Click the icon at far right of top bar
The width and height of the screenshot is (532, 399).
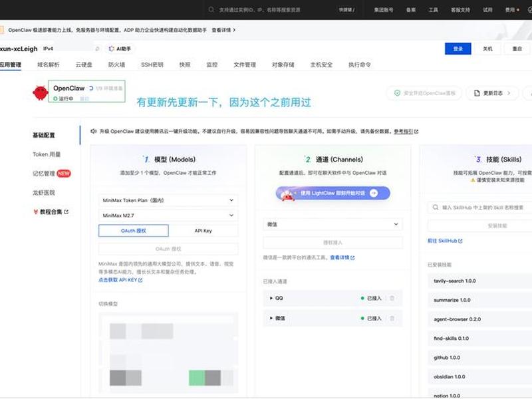(x=529, y=10)
